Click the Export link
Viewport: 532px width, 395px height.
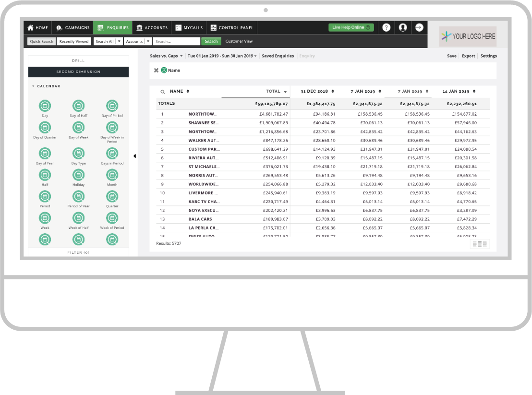point(468,56)
